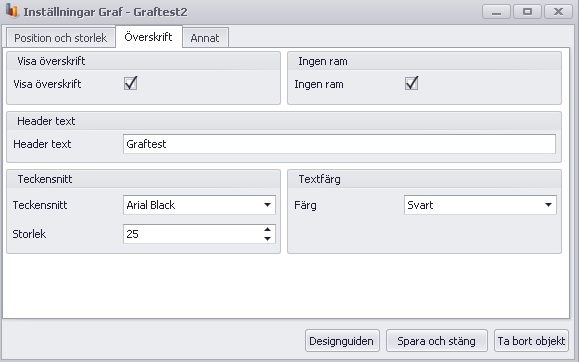Click the chart app icon in title bar

click(x=12, y=11)
